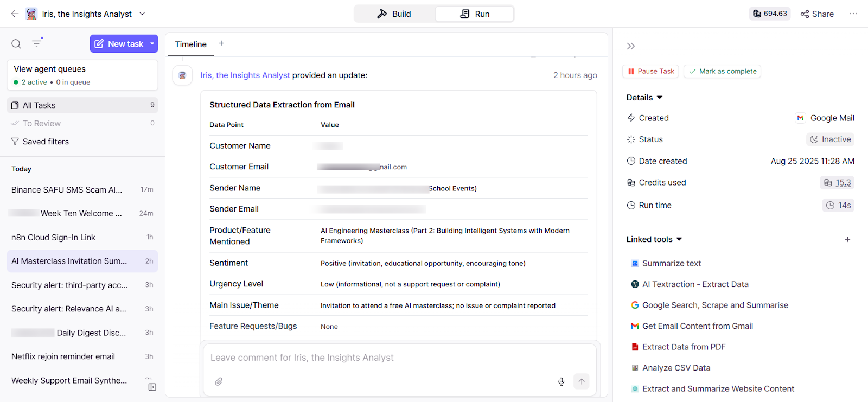
Task: Open Iris, the Insights Analyst link
Action: click(x=245, y=75)
